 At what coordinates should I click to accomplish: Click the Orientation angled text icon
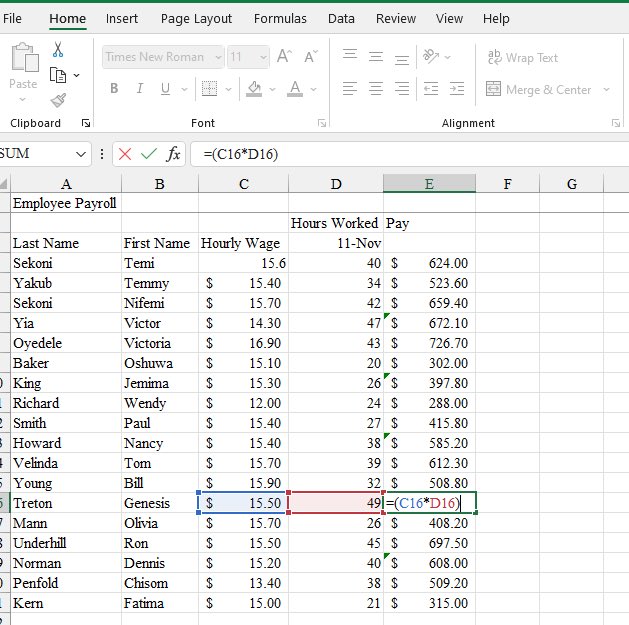431,57
